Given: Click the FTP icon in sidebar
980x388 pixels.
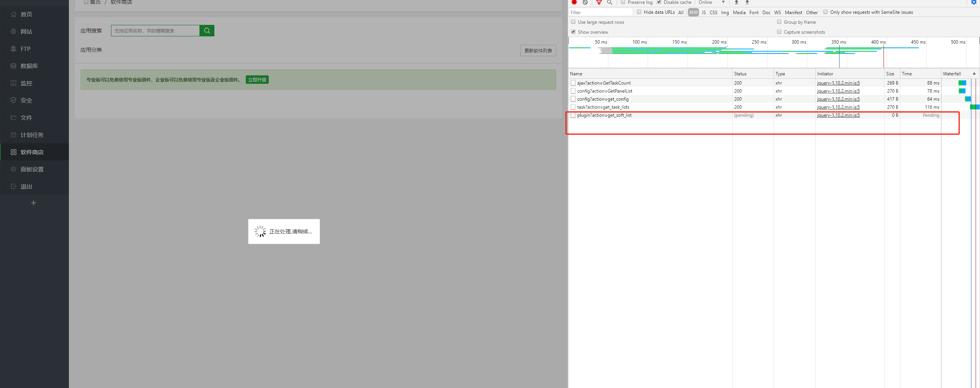Looking at the screenshot, I should (13, 49).
